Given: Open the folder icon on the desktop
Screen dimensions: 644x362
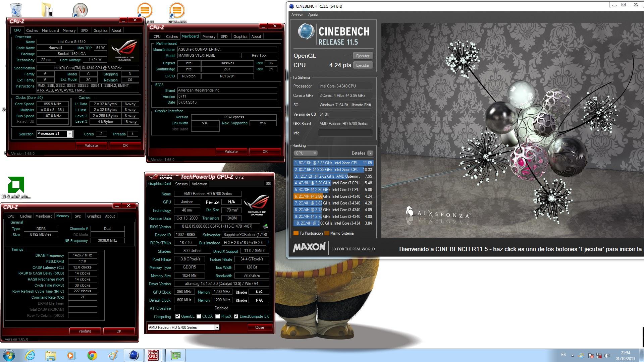Looking at the screenshot, I should 47,9.
